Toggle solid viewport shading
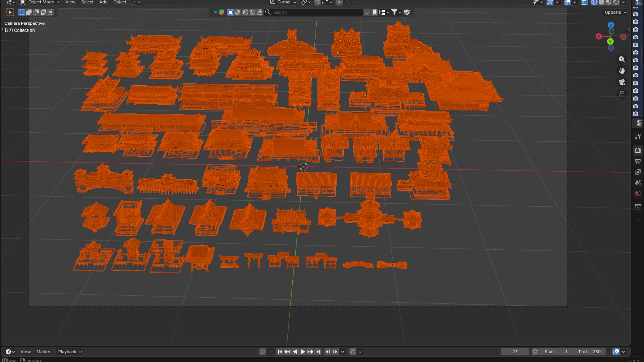The width and height of the screenshot is (644, 362). pyautogui.click(x=601, y=2)
